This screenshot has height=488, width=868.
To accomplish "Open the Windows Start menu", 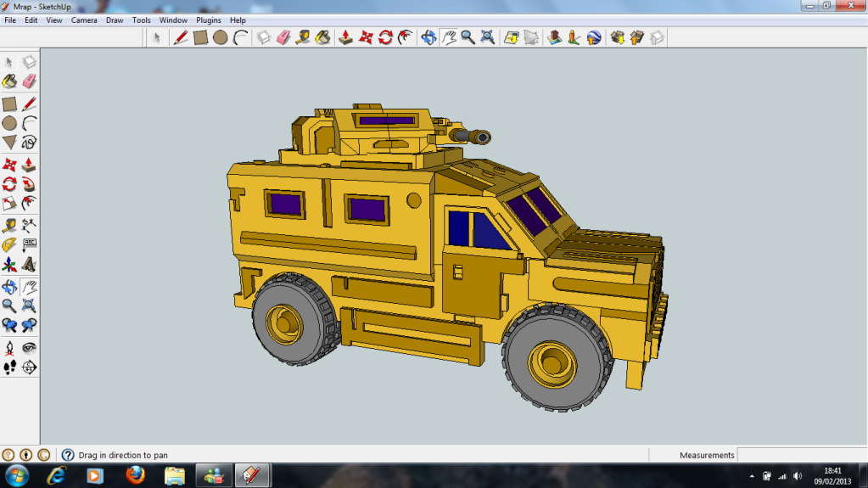I will click(x=17, y=476).
